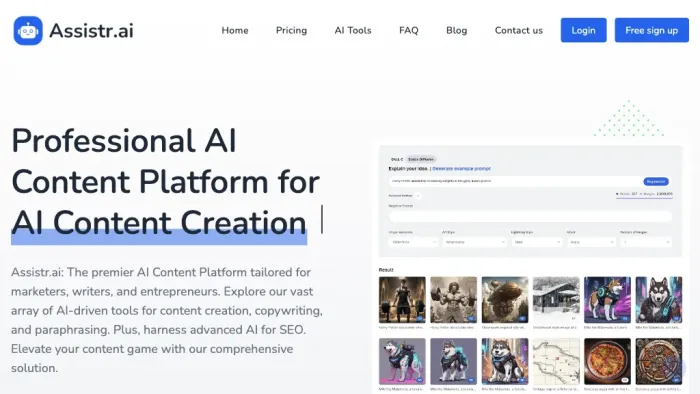Click the Free sign up button
This screenshot has width=700, height=394.
coord(652,30)
